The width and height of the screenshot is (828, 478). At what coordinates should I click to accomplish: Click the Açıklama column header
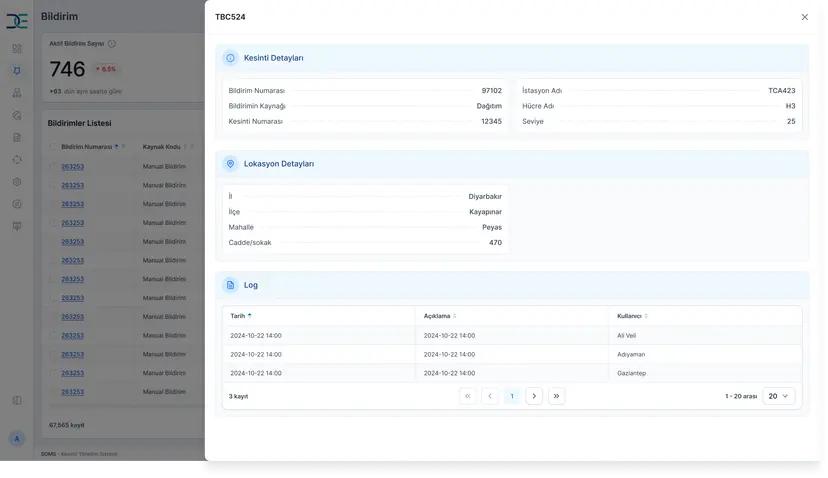[512, 316]
